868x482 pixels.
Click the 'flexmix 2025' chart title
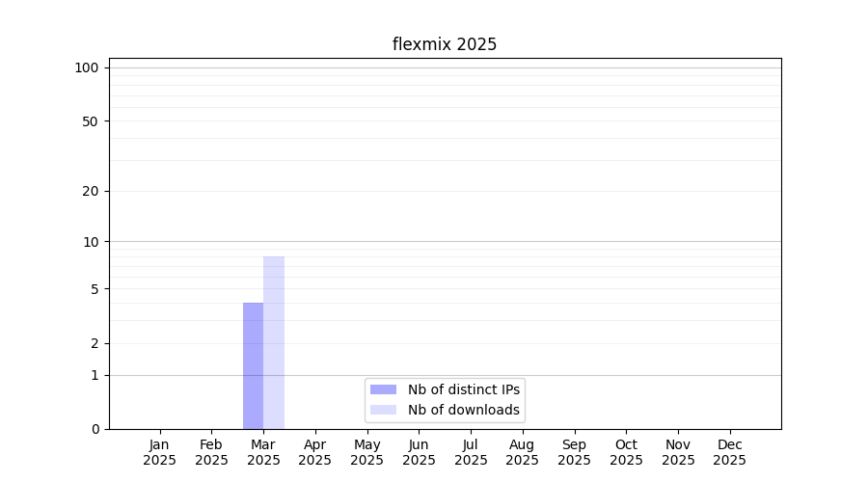click(445, 44)
